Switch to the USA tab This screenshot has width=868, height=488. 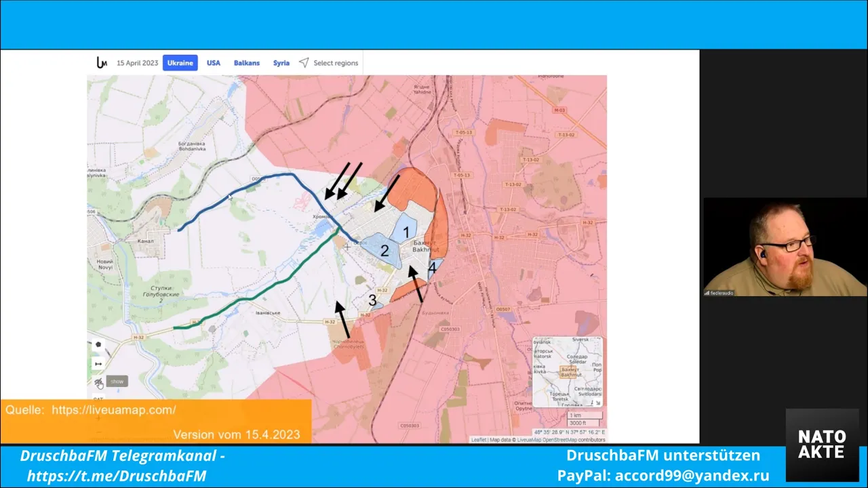pyautogui.click(x=214, y=63)
